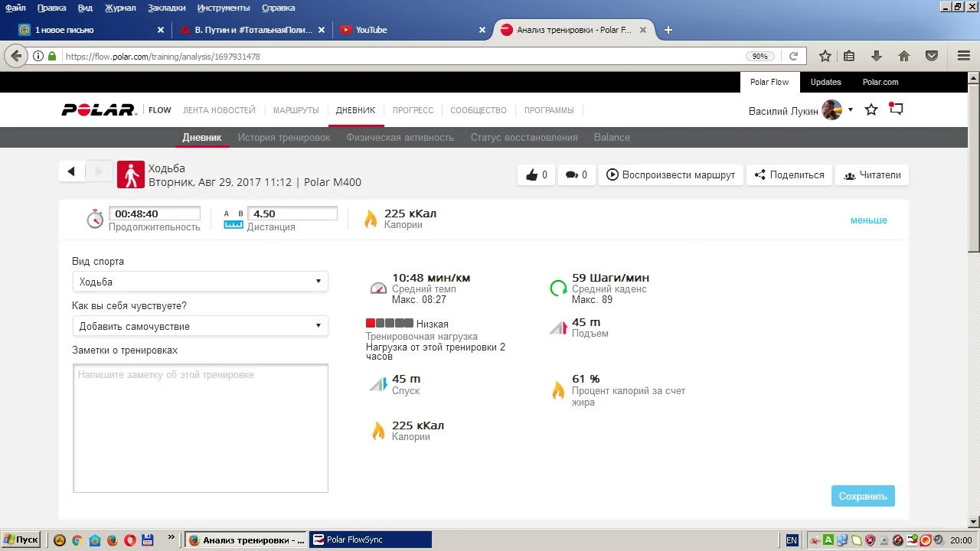The width and height of the screenshot is (980, 551).
Task: Open Firefox downloads arrow icon
Action: click(877, 56)
